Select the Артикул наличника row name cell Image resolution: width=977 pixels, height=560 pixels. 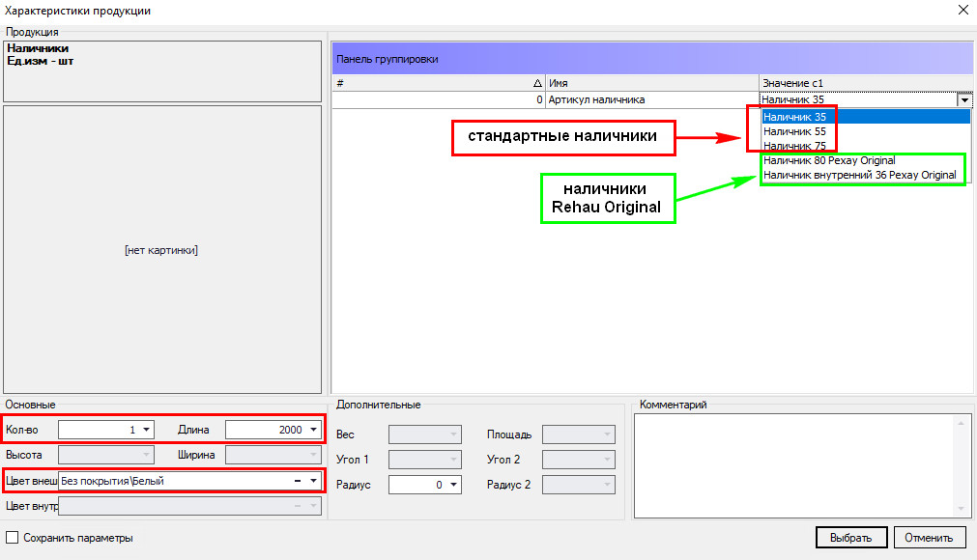click(x=651, y=99)
